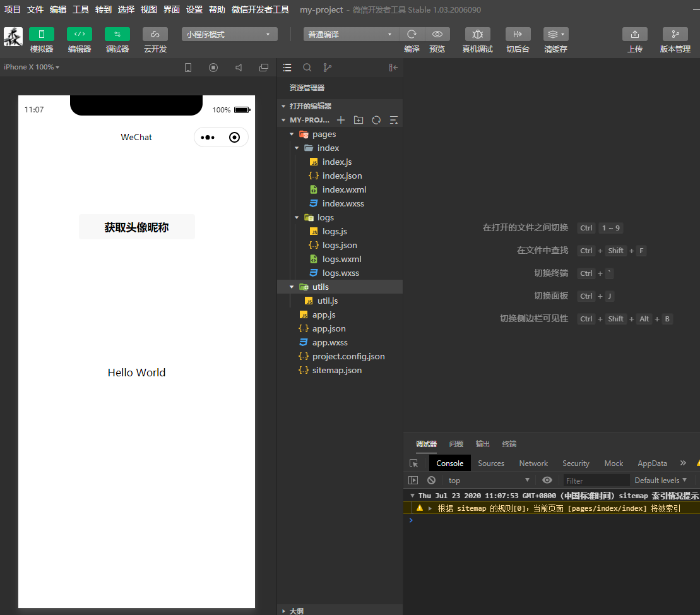Toggle the debugger panel button
This screenshot has width=700, height=615.
pos(117,34)
